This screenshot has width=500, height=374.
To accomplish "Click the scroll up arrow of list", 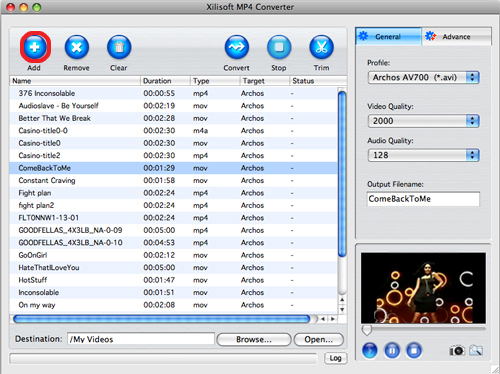I will point(342,300).
